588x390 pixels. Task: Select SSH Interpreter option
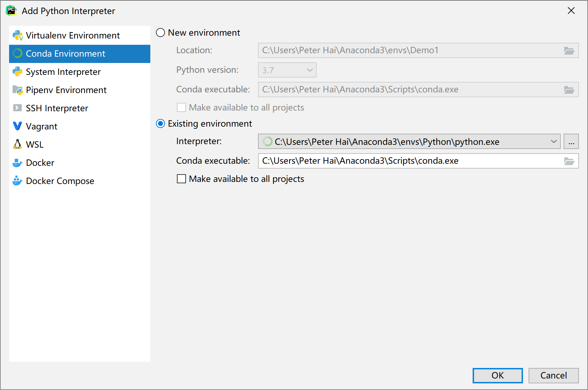[80, 108]
